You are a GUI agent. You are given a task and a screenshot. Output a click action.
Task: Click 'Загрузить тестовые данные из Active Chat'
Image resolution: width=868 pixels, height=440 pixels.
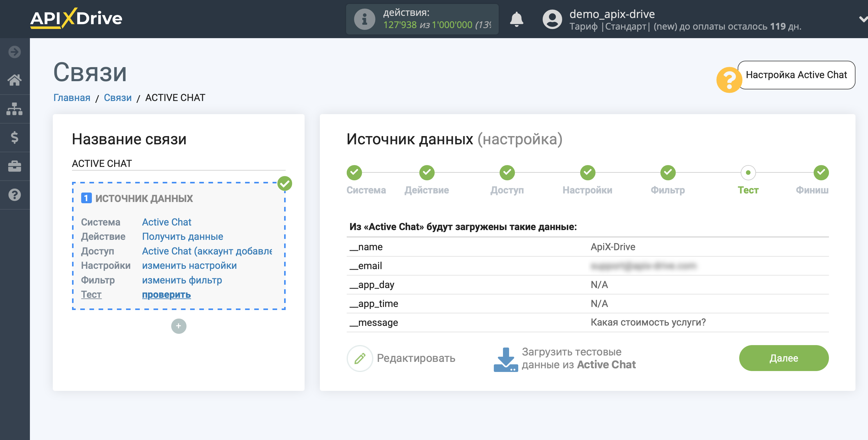[579, 358]
